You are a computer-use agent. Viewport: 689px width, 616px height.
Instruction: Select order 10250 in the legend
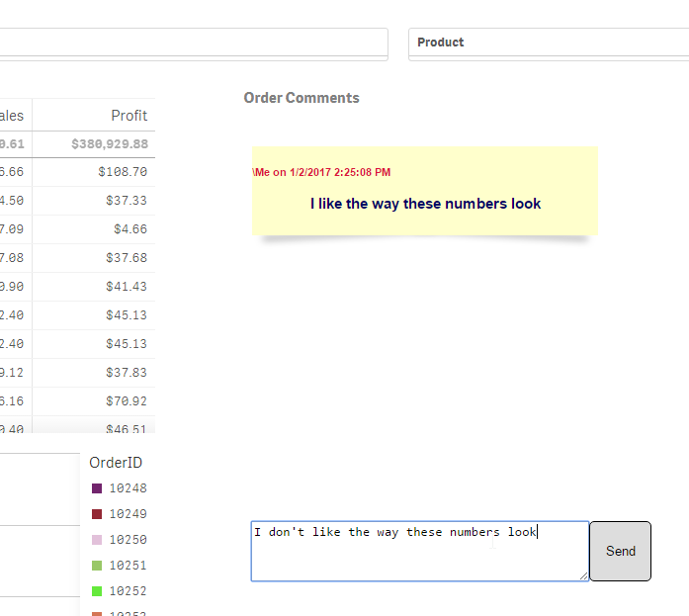128,540
